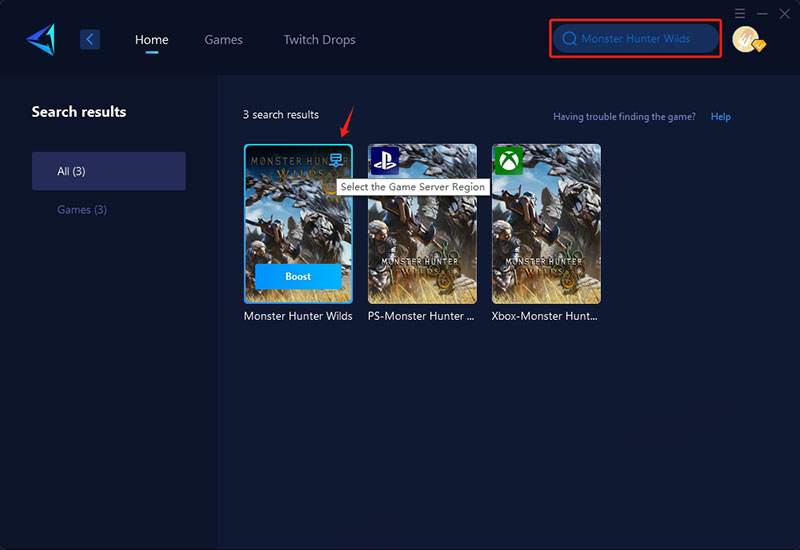
Task: Click the PlayStation logo badge
Action: [385, 160]
